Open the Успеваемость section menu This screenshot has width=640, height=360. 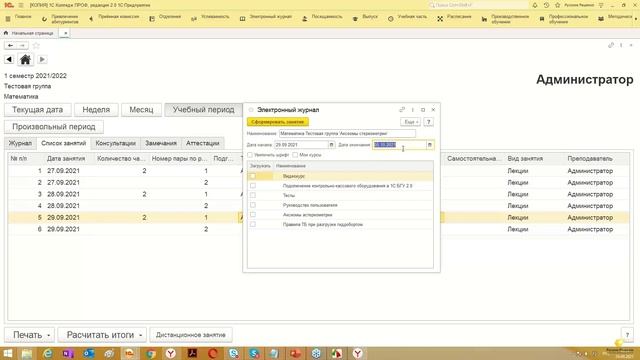(x=210, y=19)
